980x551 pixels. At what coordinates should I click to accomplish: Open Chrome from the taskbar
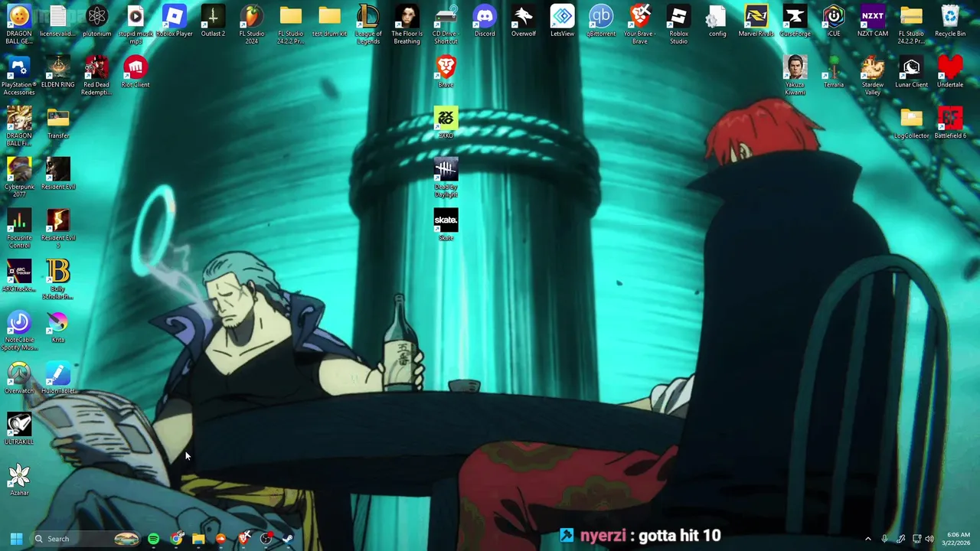[x=176, y=539]
